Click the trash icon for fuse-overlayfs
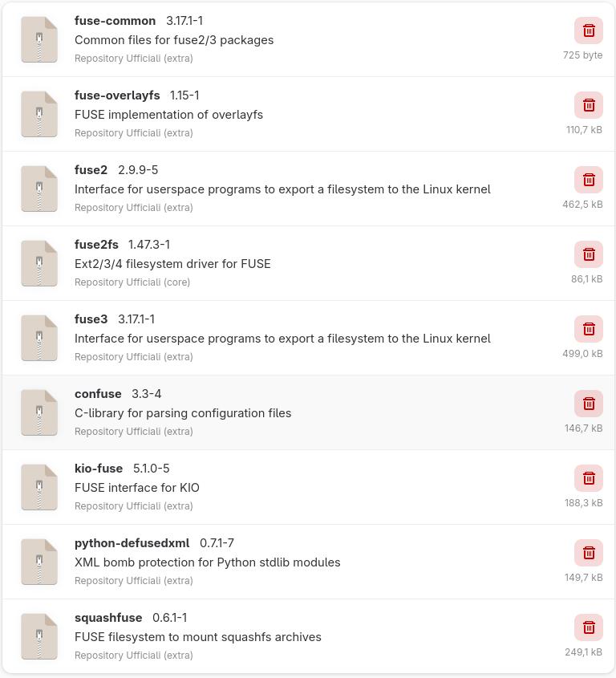This screenshot has width=616, height=678. tap(589, 105)
